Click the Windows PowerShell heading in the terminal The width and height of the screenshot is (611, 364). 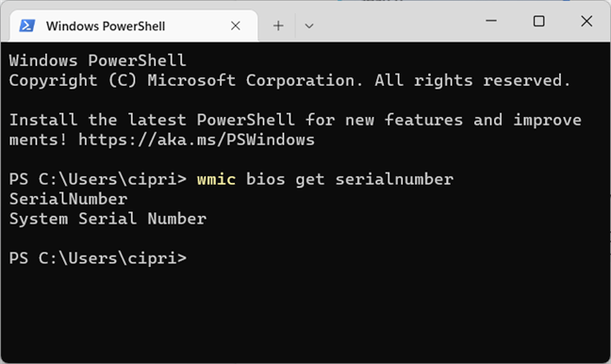pos(97,60)
